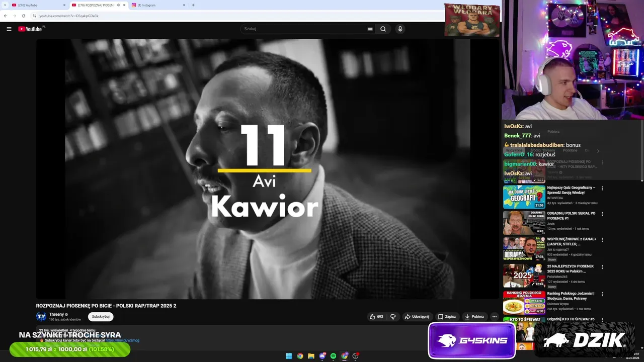Screen dimensions: 644x362
Task: Open options menu for Odgadnij KTO TO ŚPIEWA
Action: [x=602, y=320]
